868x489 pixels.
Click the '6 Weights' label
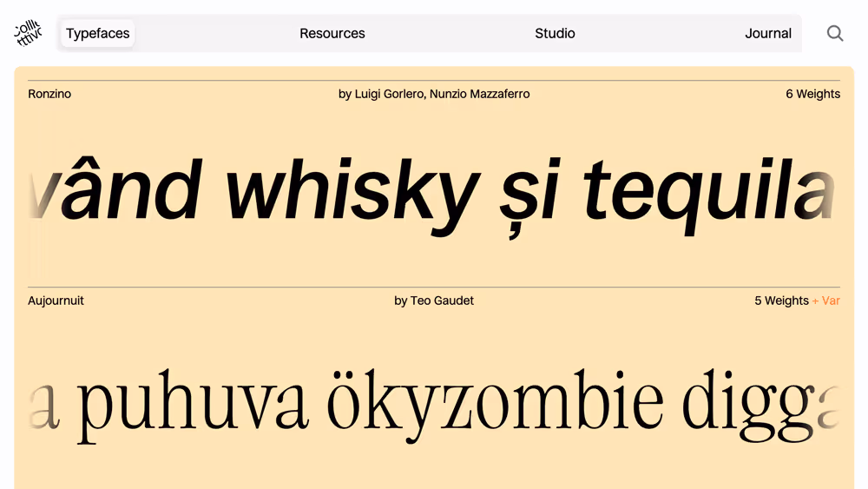812,94
